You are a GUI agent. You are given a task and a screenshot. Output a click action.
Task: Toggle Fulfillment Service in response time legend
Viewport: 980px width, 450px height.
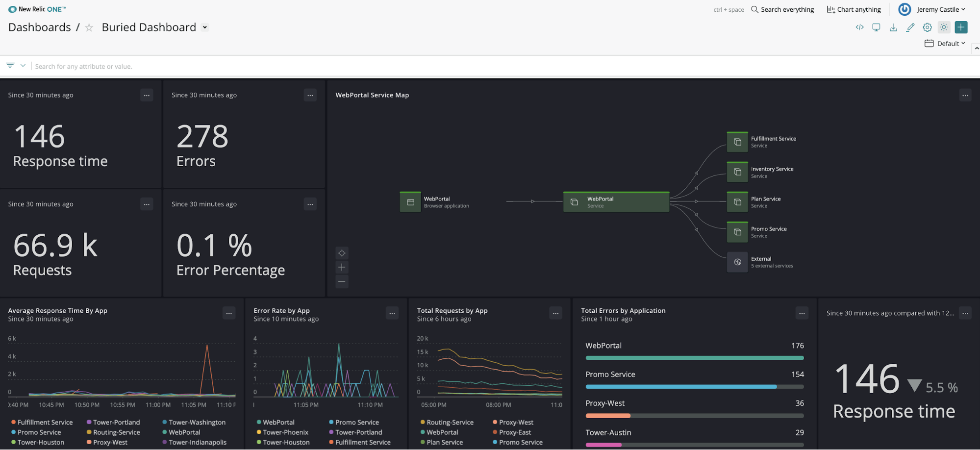click(x=42, y=422)
